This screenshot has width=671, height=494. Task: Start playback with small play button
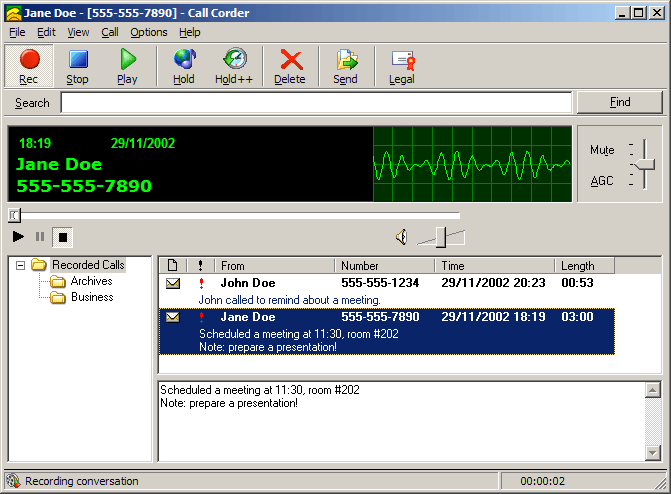coord(19,237)
